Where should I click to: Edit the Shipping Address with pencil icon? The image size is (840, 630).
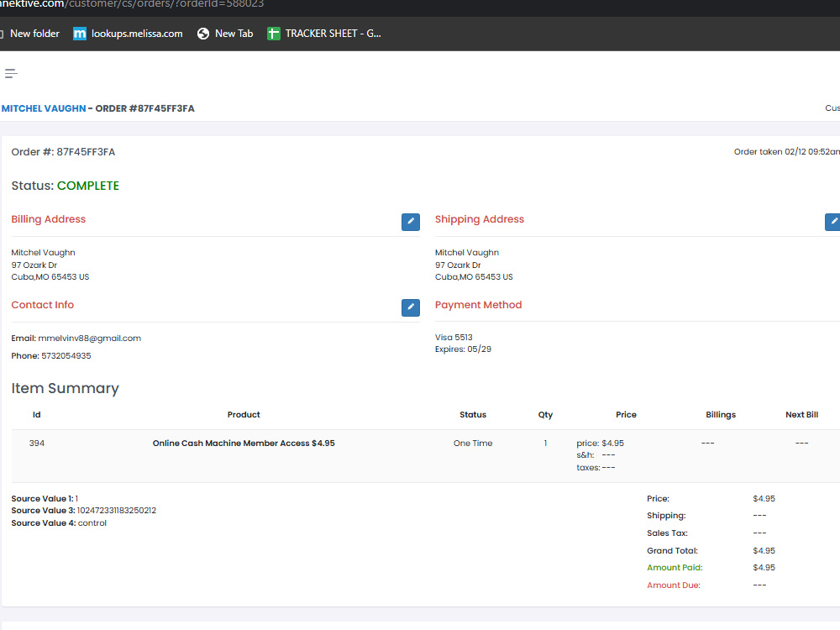[833, 222]
